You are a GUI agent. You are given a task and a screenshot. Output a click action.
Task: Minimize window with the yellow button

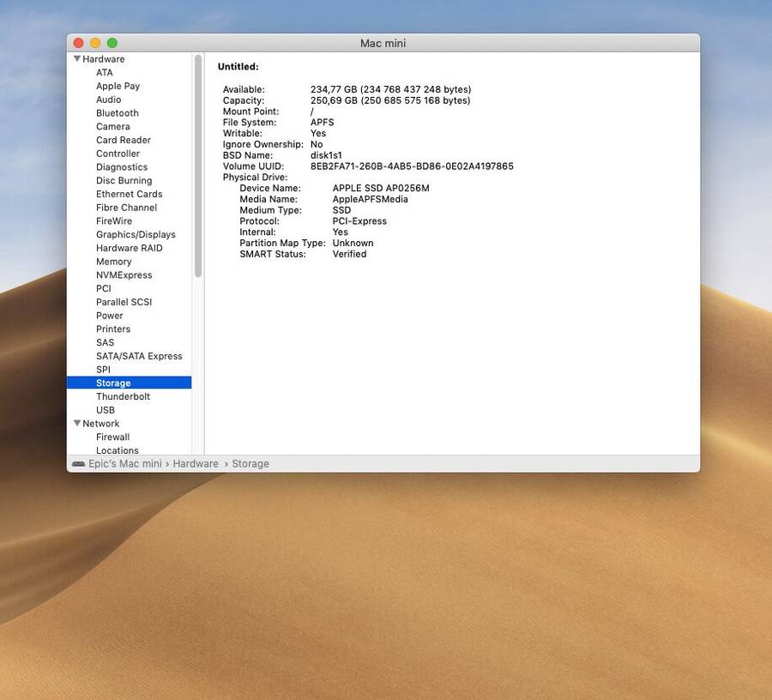tap(95, 43)
